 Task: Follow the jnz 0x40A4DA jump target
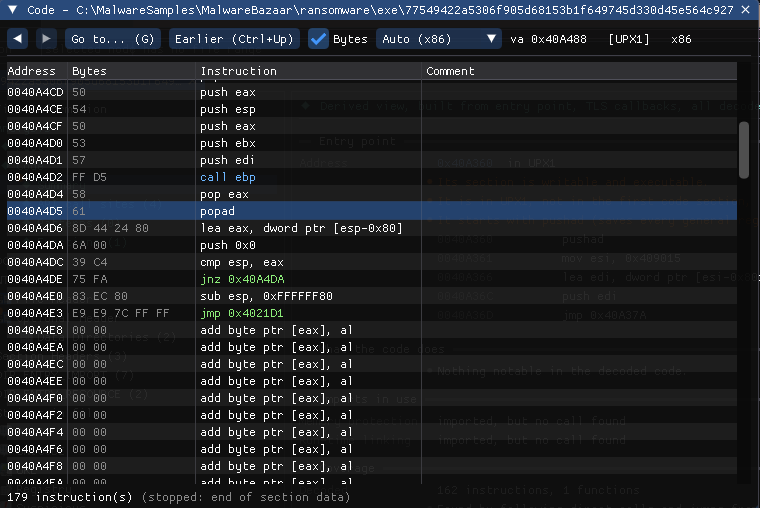pyautogui.click(x=242, y=279)
